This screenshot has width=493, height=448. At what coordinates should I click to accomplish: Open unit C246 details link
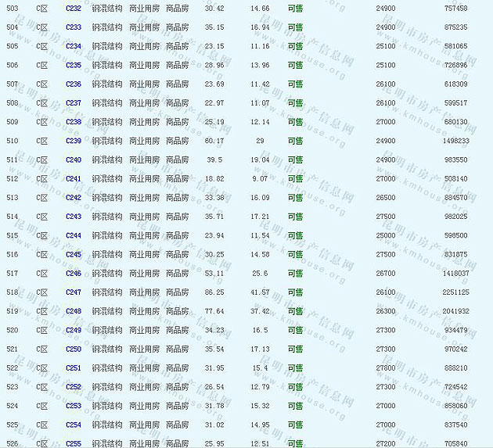point(74,274)
